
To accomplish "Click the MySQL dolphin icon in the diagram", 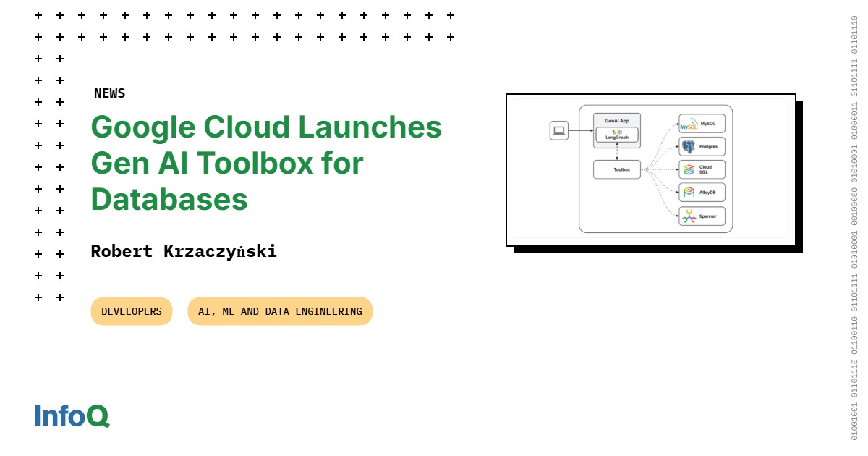I will (689, 124).
